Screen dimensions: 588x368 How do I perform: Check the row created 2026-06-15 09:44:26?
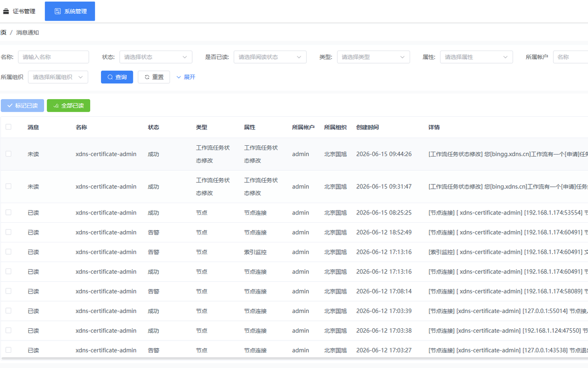(8, 154)
